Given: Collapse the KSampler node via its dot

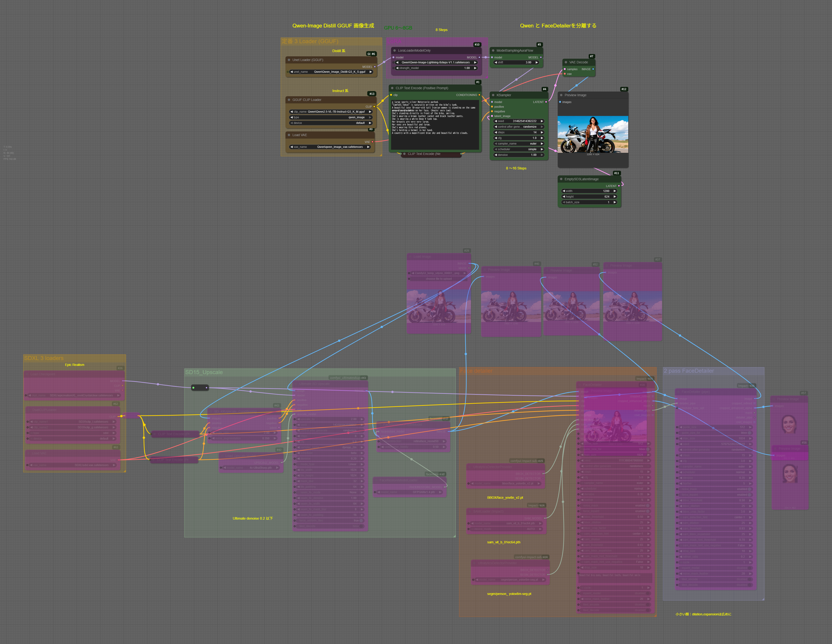Looking at the screenshot, I should pos(493,95).
